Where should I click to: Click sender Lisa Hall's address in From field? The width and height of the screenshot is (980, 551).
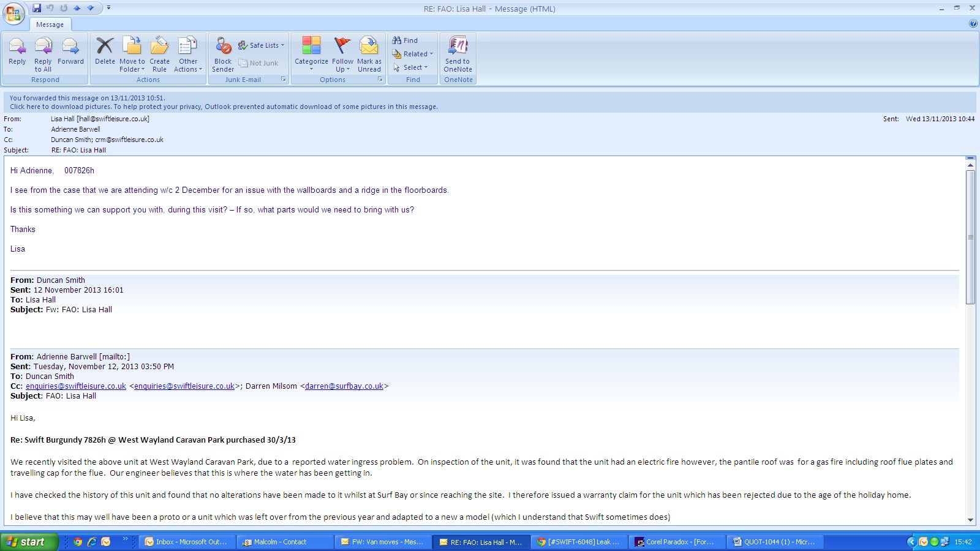click(100, 119)
